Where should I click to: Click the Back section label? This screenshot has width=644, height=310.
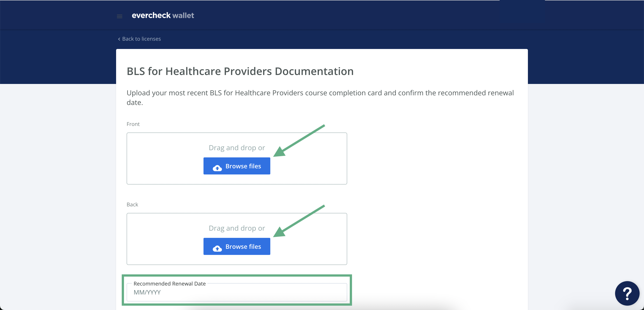[132, 204]
